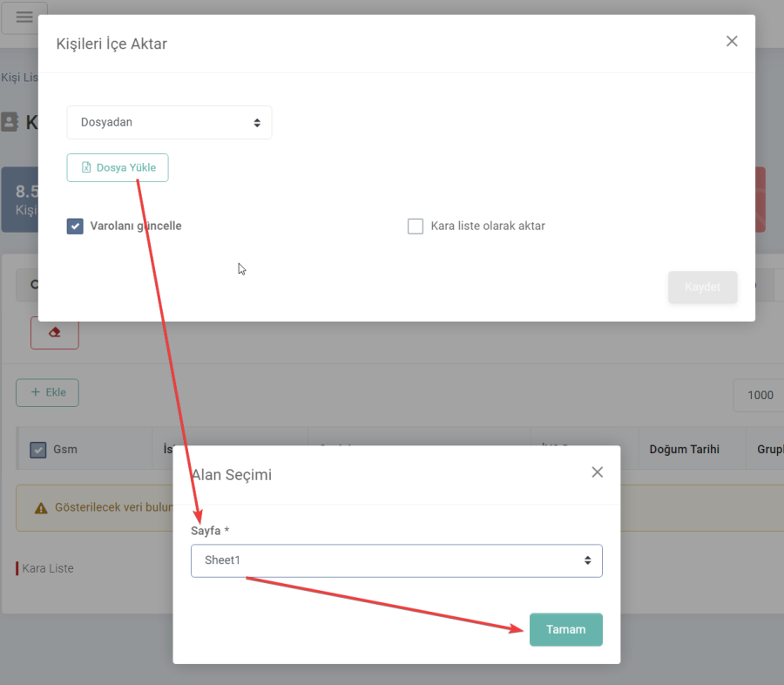The height and width of the screenshot is (685, 784).
Task: Click the warning triangle icon in alert
Action: (41, 508)
